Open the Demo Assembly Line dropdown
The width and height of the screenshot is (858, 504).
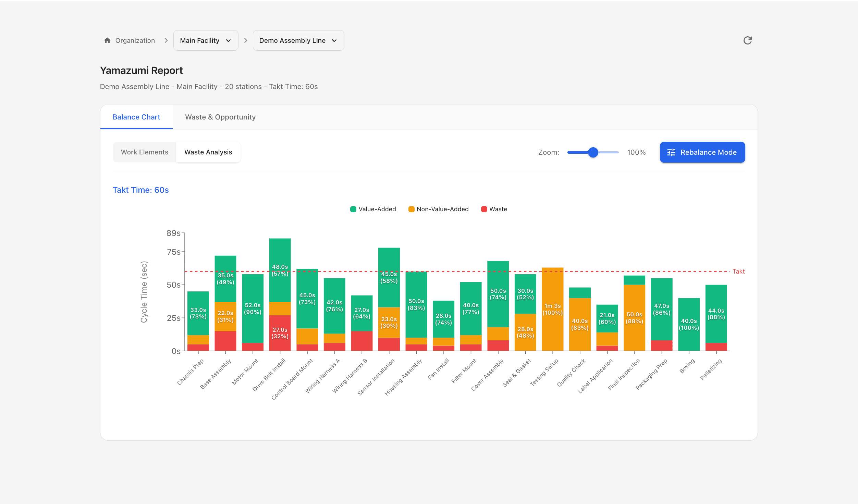[298, 40]
